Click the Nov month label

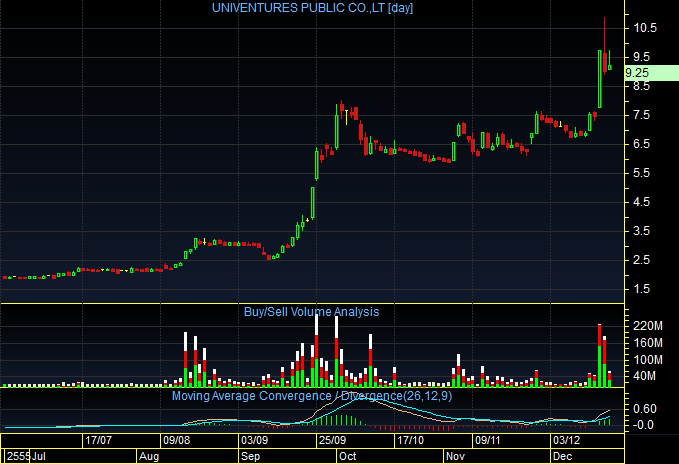pos(455,456)
